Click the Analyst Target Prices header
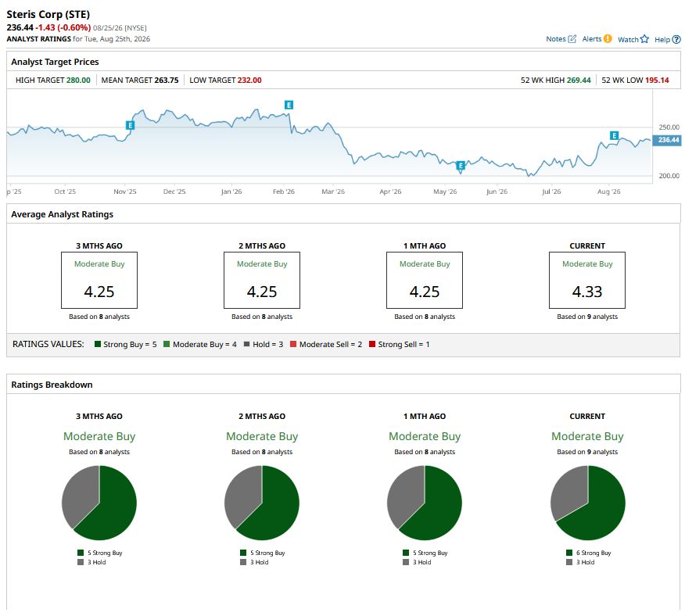The width and height of the screenshot is (685, 616). click(55, 62)
